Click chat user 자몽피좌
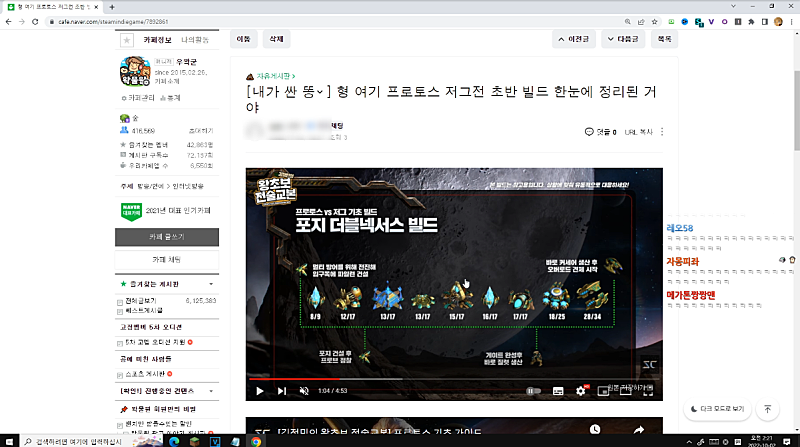 click(682, 261)
